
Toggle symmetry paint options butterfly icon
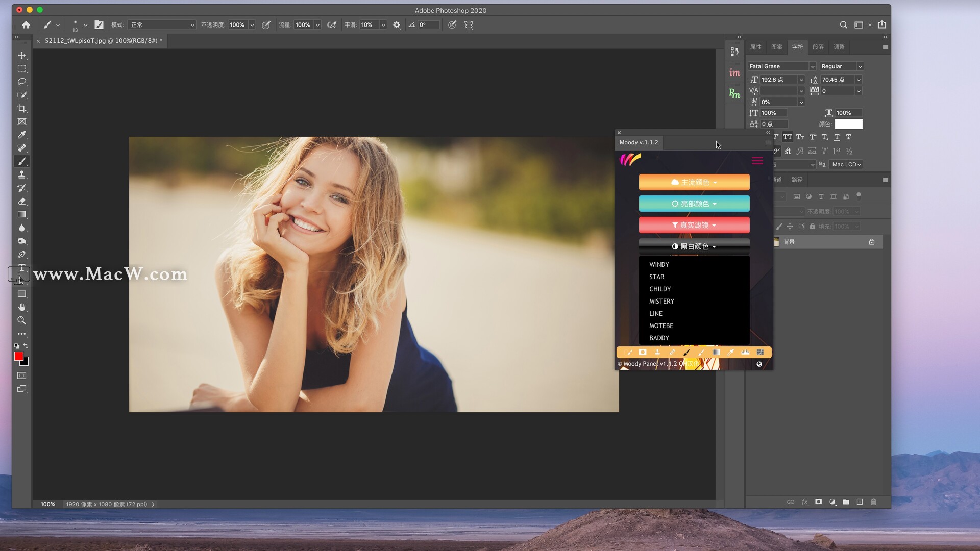point(469,24)
